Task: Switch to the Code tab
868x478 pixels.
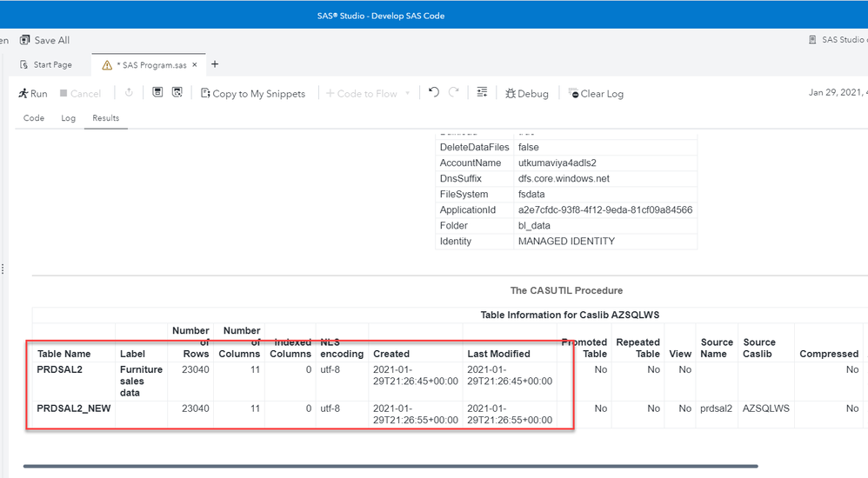Action: coord(34,118)
